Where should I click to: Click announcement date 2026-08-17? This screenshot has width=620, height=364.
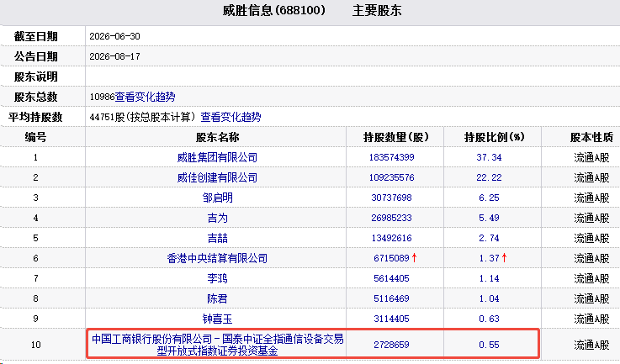114,56
